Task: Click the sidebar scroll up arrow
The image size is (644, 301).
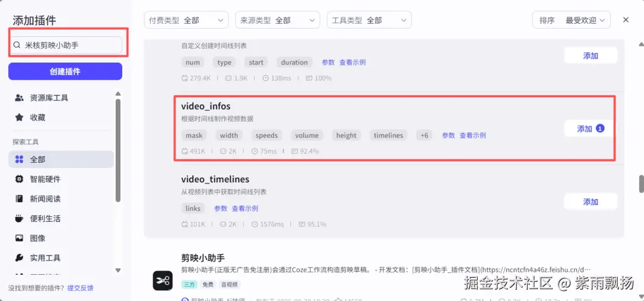Action: [118, 94]
